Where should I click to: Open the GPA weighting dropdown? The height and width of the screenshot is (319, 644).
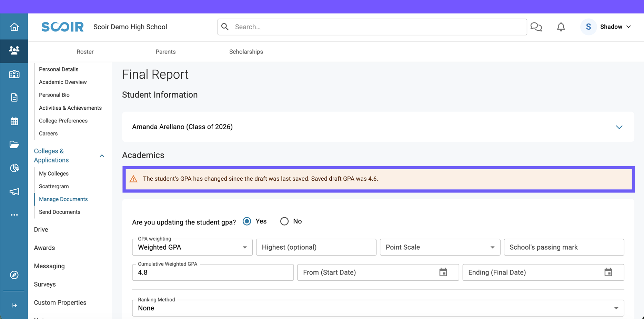pyautogui.click(x=192, y=247)
